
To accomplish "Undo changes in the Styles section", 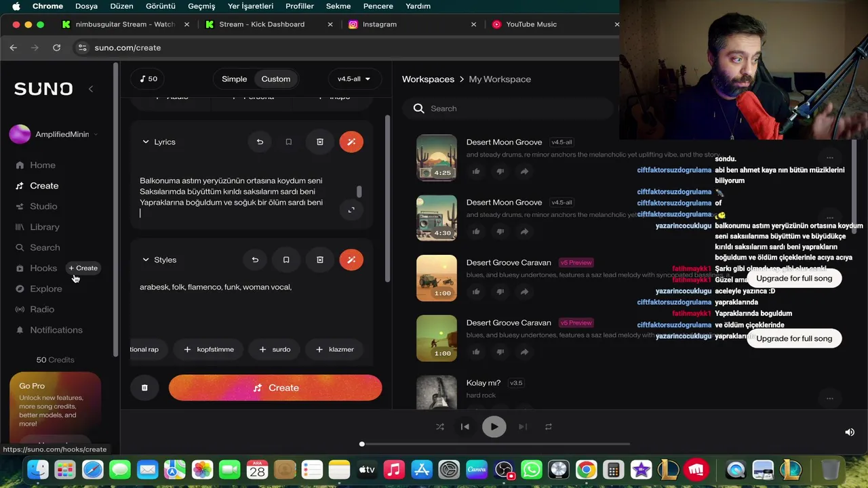I will coord(255,260).
